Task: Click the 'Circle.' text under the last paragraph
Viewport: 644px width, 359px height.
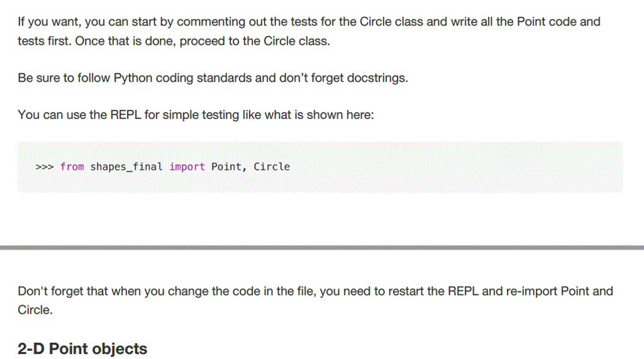Action: coord(35,310)
